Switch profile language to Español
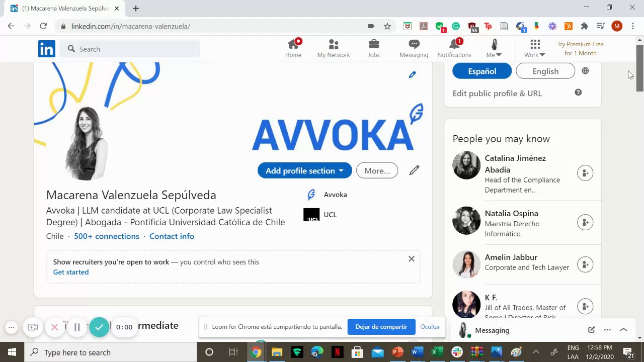644x362 pixels. click(x=482, y=71)
